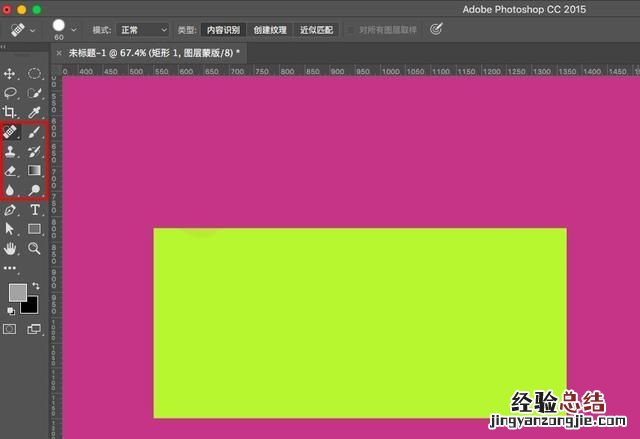
Task: Open the brush picker arrow beside size 60
Action: point(74,29)
